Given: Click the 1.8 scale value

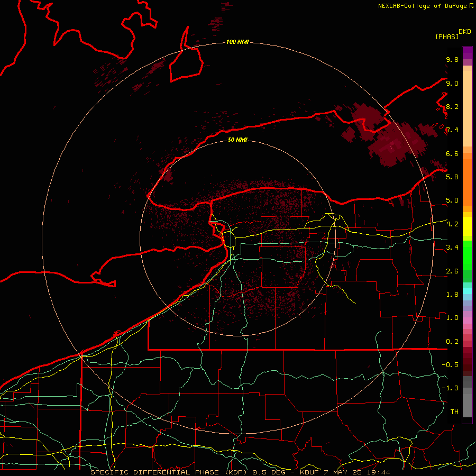Looking at the screenshot, I should tap(452, 295).
